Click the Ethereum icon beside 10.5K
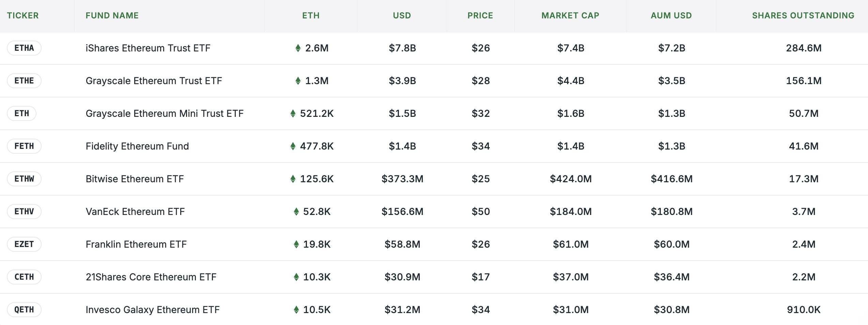This screenshot has width=868, height=325. coord(296,310)
